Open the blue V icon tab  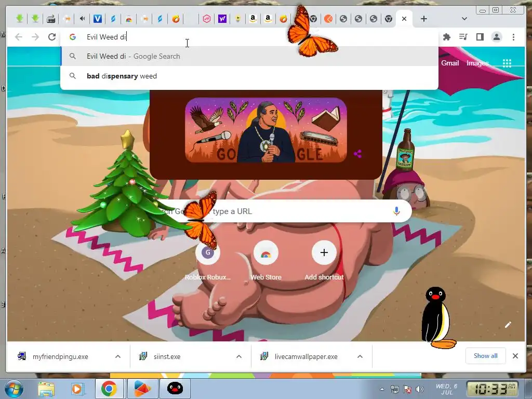[x=98, y=19]
